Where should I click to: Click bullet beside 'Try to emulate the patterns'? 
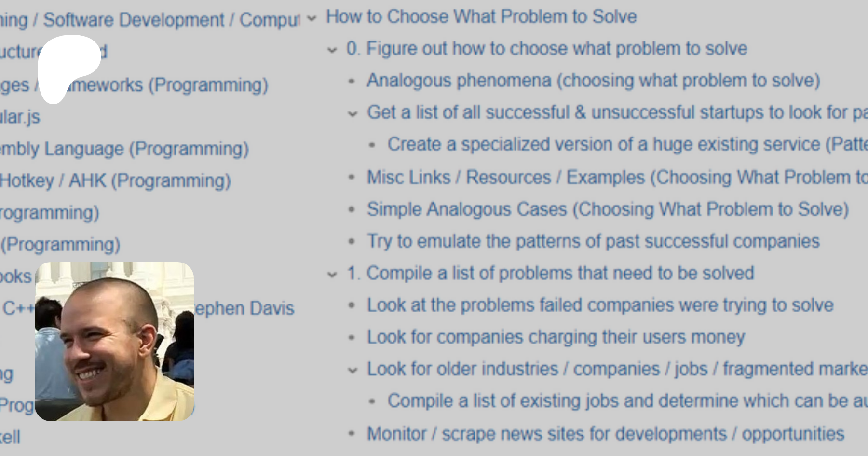click(352, 241)
